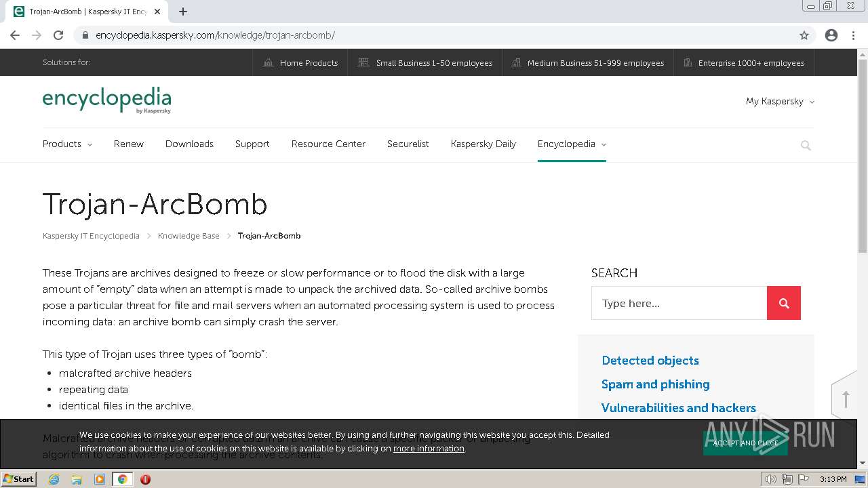Open the Chrome three-dot menu
868x488 pixels.
coord(853,35)
